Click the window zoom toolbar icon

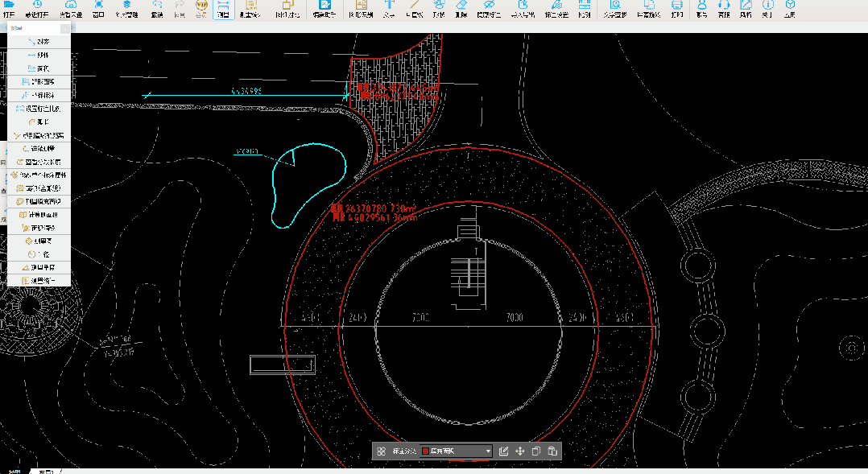coord(98,9)
